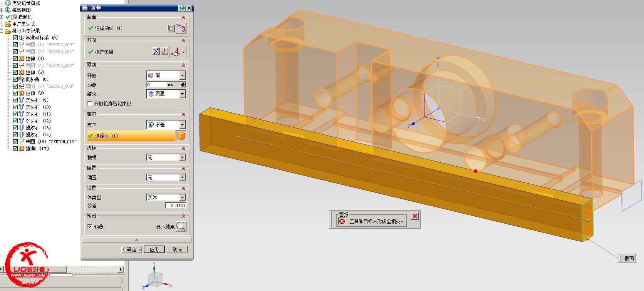This screenshot has width=644, height=291.
Task: Click the 取消 cancel button
Action: tap(177, 249)
